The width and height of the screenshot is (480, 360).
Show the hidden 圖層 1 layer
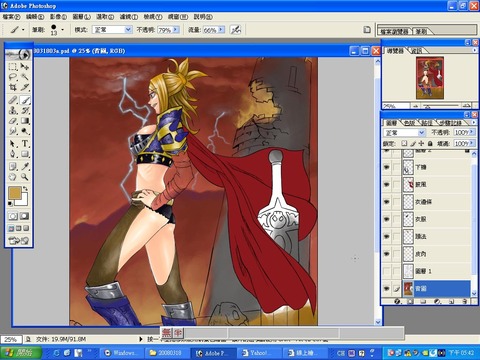(387, 271)
